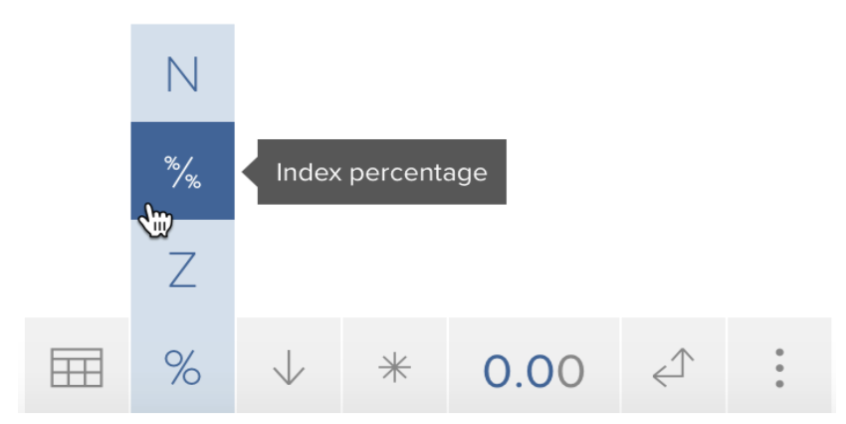Click the % symbol in the toolbar
This screenshot has height=424, width=846.
(182, 368)
